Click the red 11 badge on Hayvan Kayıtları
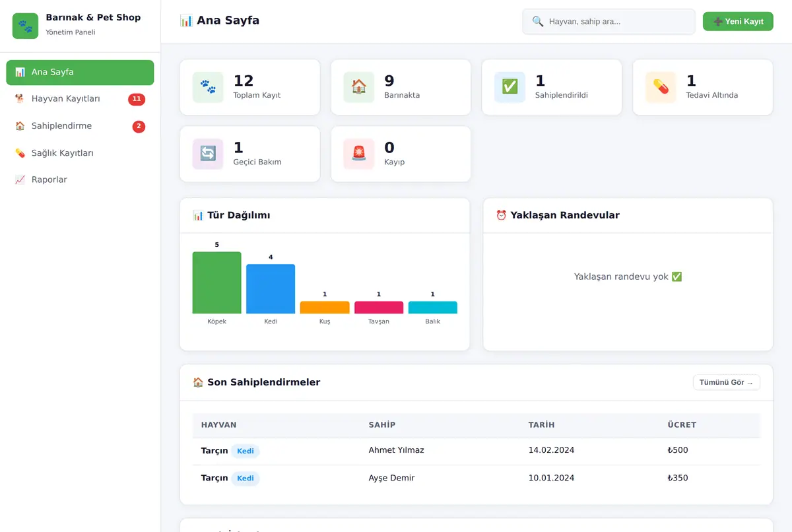The width and height of the screenshot is (792, 532). pyautogui.click(x=137, y=99)
